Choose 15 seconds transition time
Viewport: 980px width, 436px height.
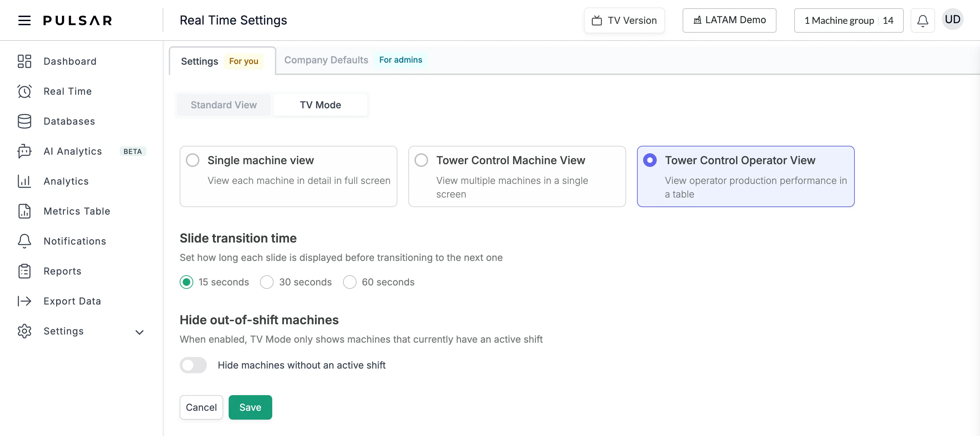tap(186, 282)
